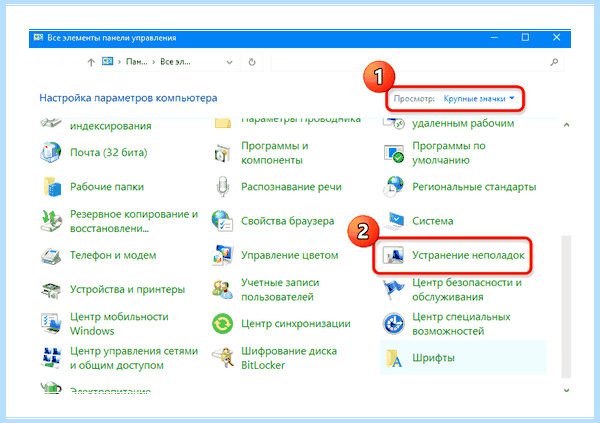Image resolution: width=600 pixels, height=423 pixels.
Task: Click the Просмотр: label
Action: [414, 99]
